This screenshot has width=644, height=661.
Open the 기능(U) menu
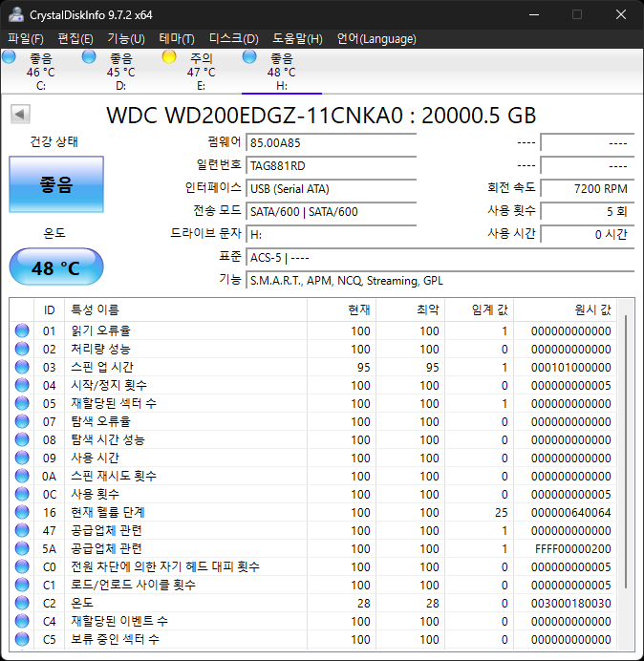pos(126,39)
